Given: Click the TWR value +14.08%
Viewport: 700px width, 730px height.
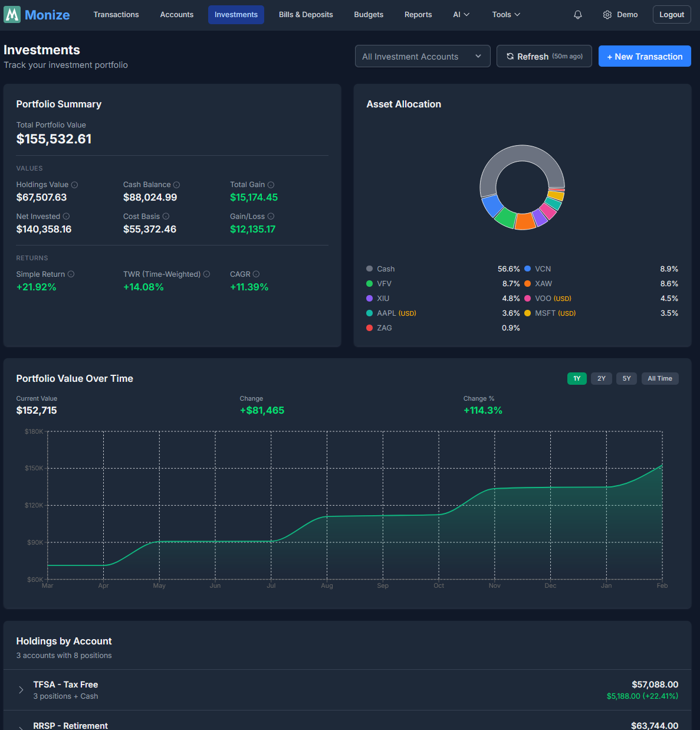Looking at the screenshot, I should (x=143, y=287).
